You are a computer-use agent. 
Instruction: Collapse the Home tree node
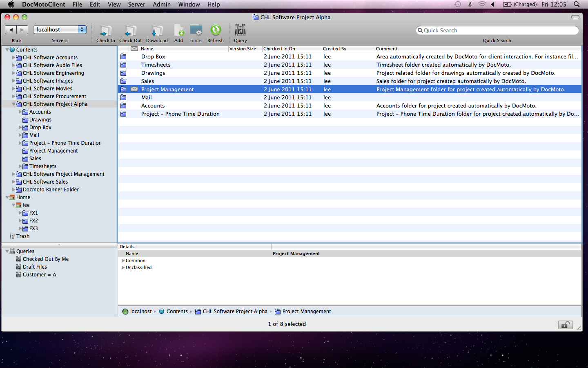coord(7,197)
